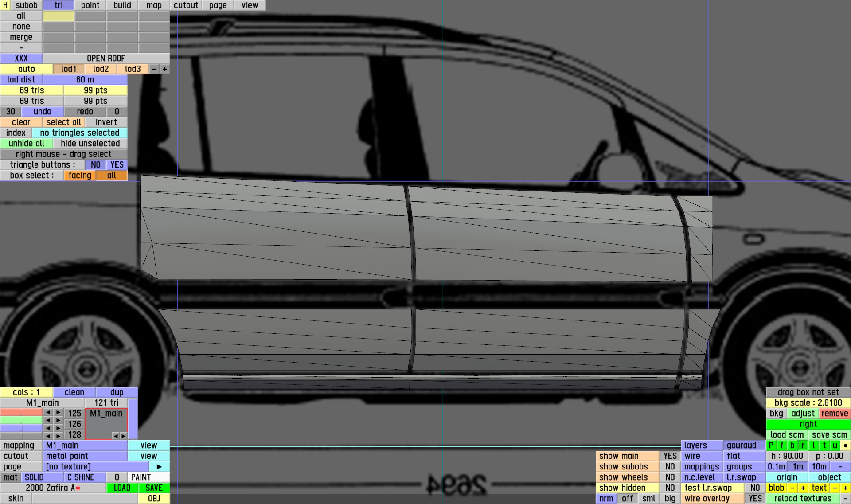Viewport: 851px width, 504px height.
Task: Adjust the blue colour slider
Action: tap(21, 428)
